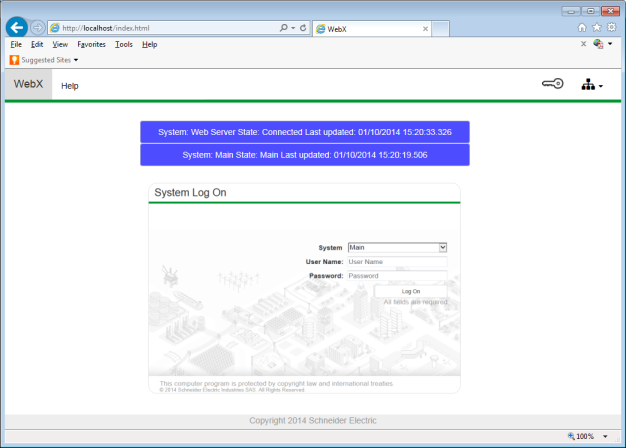
Task: Expand the System dropdown showing Main
Action: tap(397, 247)
